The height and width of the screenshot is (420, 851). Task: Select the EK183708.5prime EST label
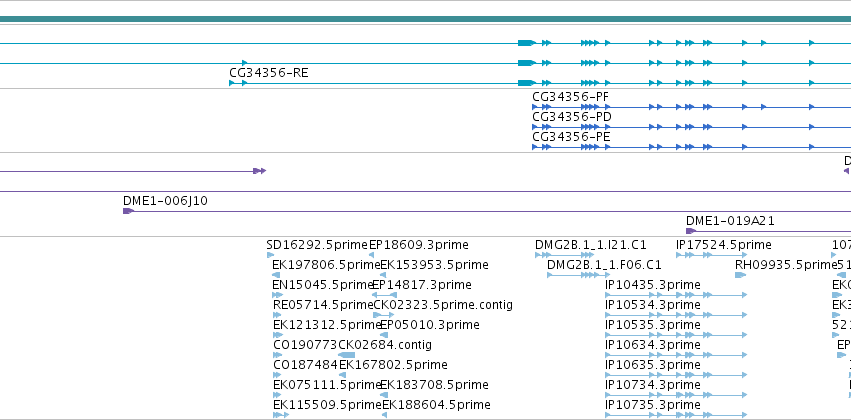pyautogui.click(x=434, y=385)
